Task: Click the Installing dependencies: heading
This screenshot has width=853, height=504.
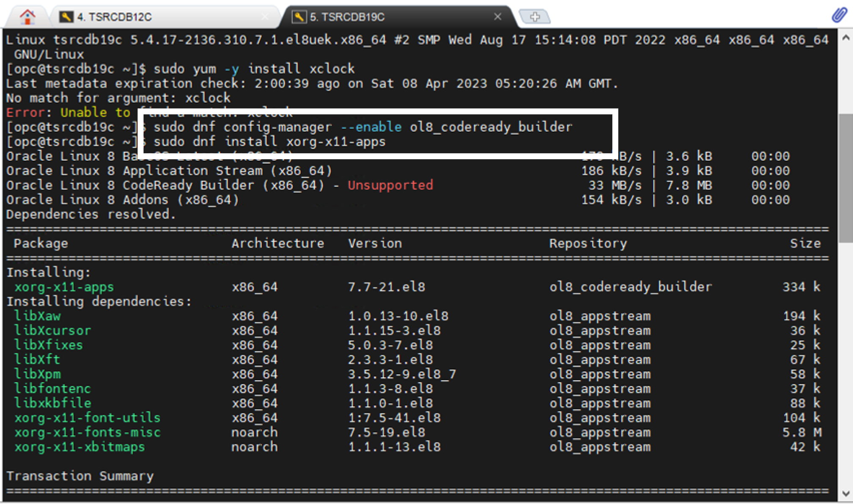Action: pyautogui.click(x=99, y=301)
